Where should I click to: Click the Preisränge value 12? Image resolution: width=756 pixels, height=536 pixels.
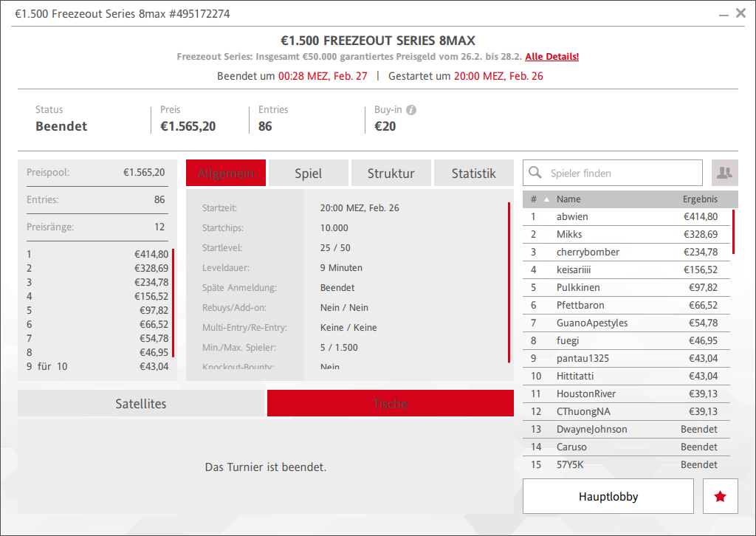pyautogui.click(x=159, y=227)
